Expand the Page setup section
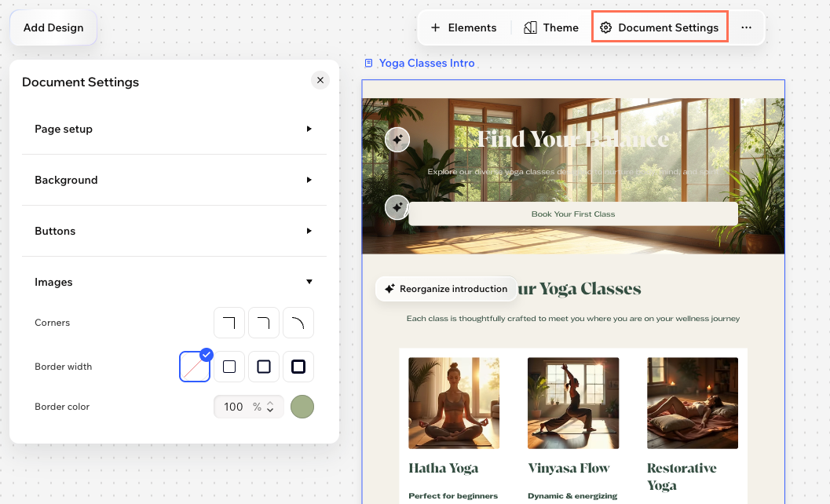Screen dimensions: 830x504 pos(174,129)
